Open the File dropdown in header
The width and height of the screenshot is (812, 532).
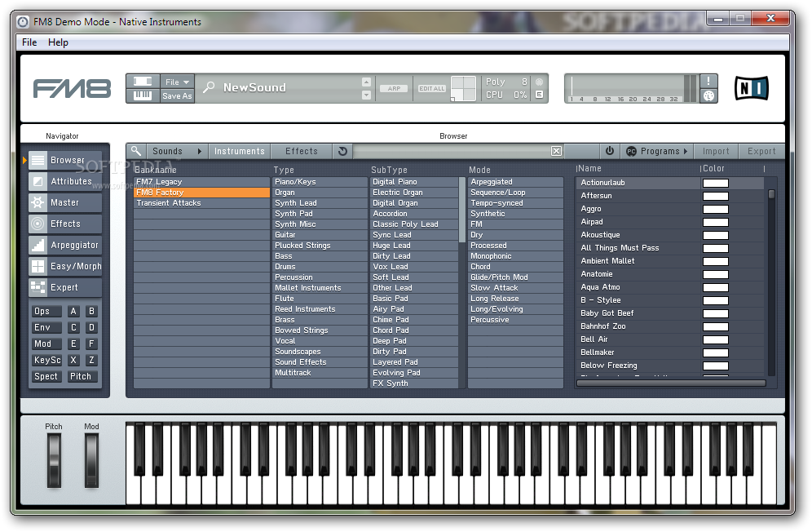(177, 82)
